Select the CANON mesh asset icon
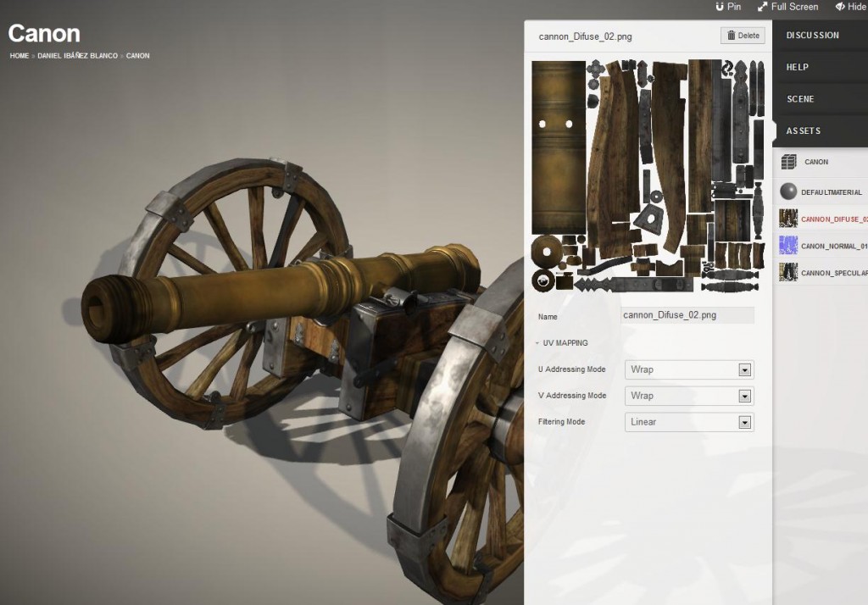The height and width of the screenshot is (605, 868). (x=788, y=162)
